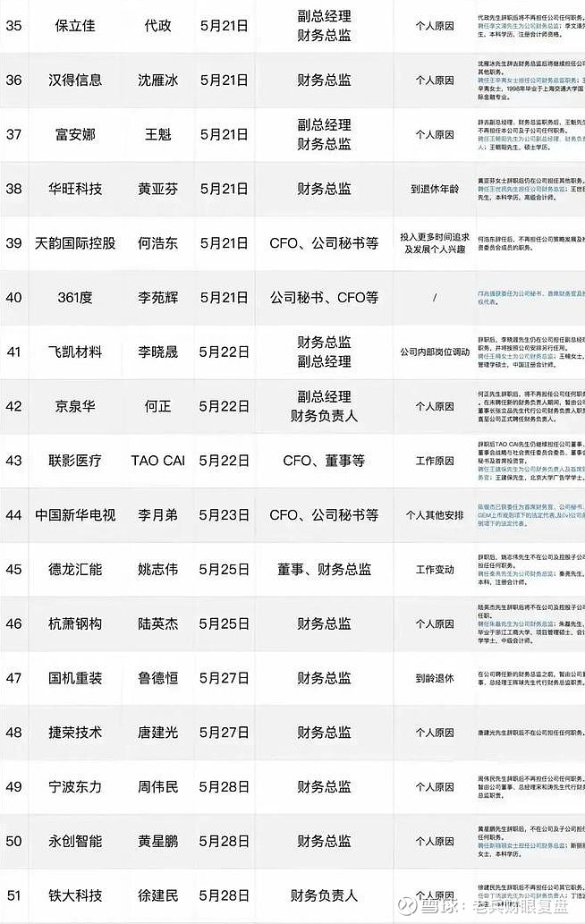Click the reason 投入更多时间追求及发展个人兴趣
The height and width of the screenshot is (924, 585).
435,242
